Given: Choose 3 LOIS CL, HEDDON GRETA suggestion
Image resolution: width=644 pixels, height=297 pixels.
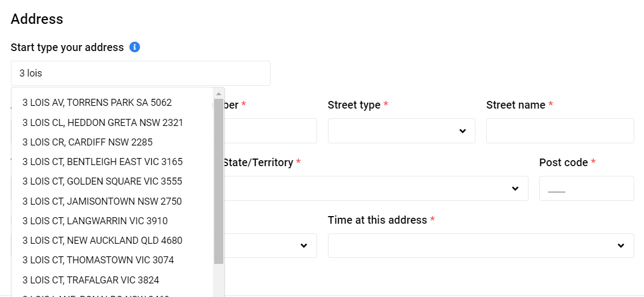Looking at the screenshot, I should (103, 123).
